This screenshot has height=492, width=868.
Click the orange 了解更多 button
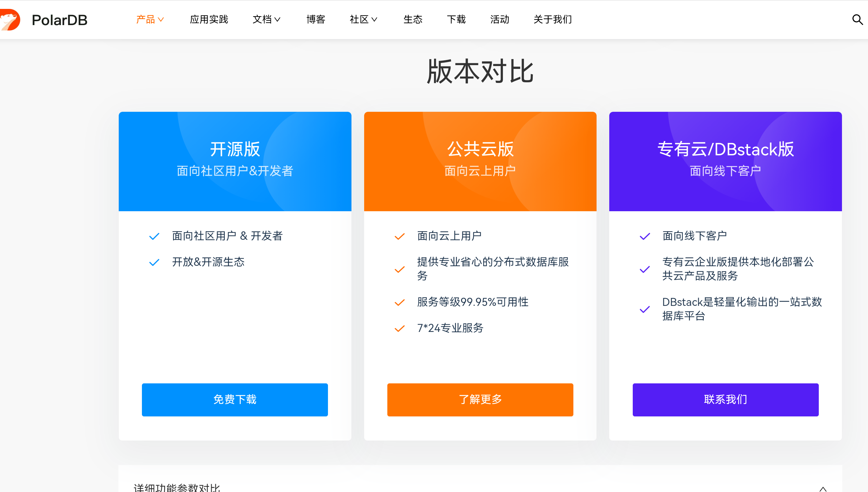pyautogui.click(x=480, y=399)
